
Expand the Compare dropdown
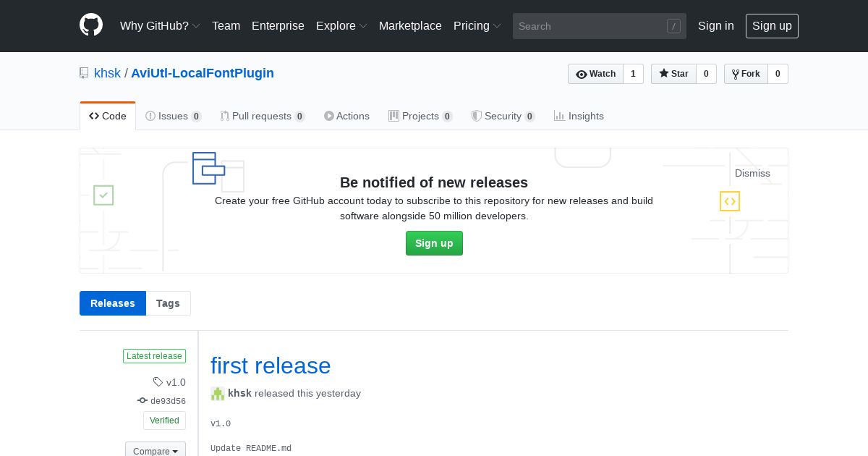(156, 451)
